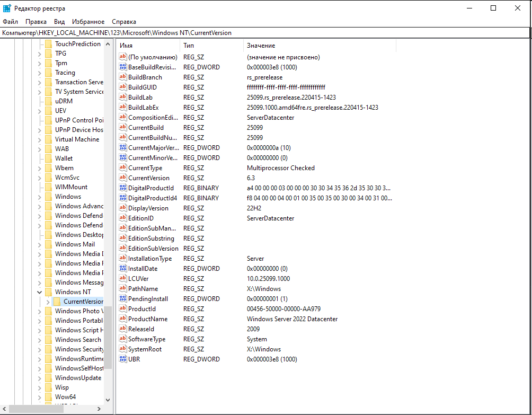Click the DWORD icon beside PendingInstall
Screen dimensions: 532x415
coord(122,298)
